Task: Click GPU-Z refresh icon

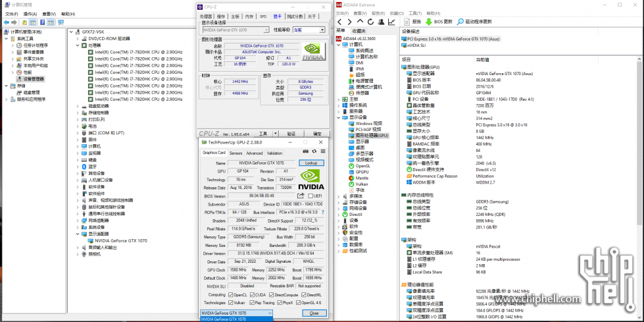Action: [x=314, y=151]
